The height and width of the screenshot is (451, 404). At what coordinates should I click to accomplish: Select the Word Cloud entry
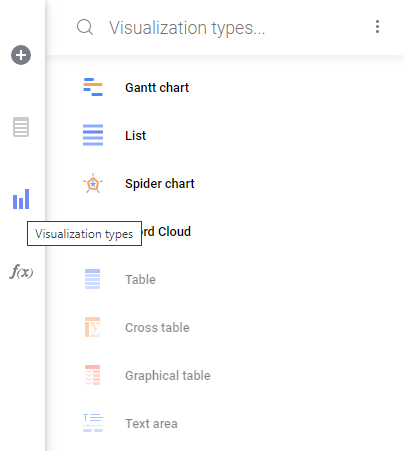point(165,232)
